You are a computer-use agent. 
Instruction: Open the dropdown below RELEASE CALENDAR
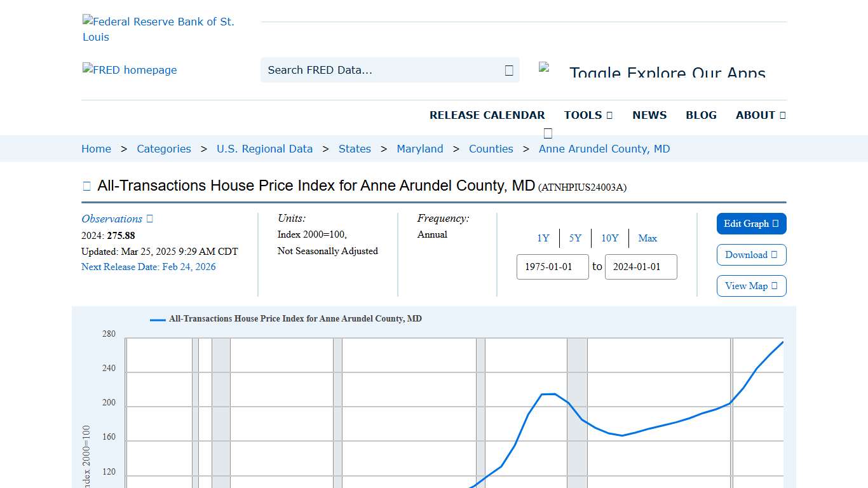(x=548, y=133)
